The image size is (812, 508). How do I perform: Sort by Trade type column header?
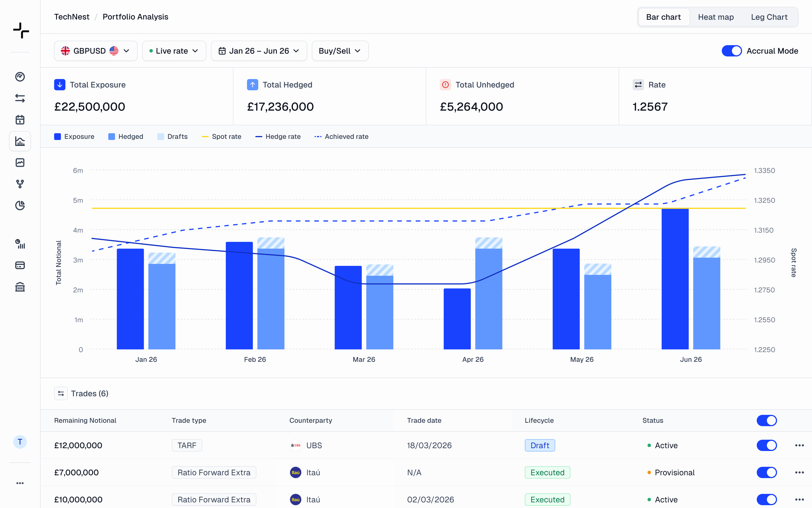[x=189, y=420]
